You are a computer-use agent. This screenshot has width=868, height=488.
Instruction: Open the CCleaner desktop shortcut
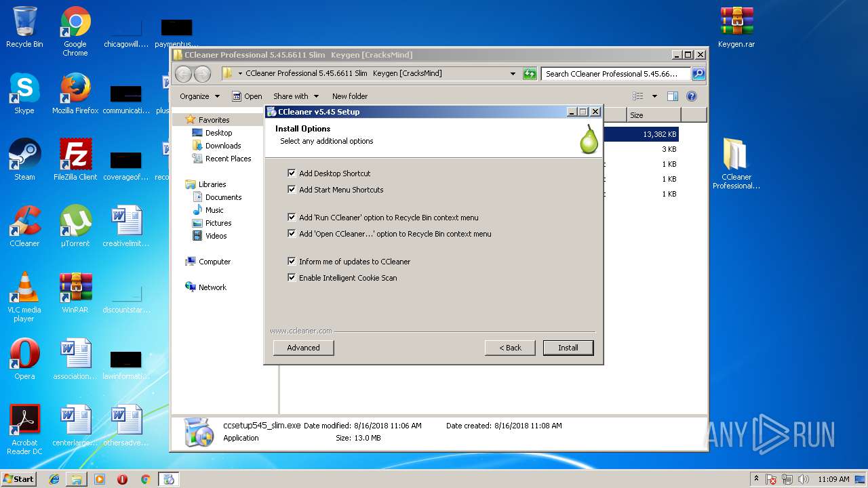pyautogui.click(x=24, y=226)
